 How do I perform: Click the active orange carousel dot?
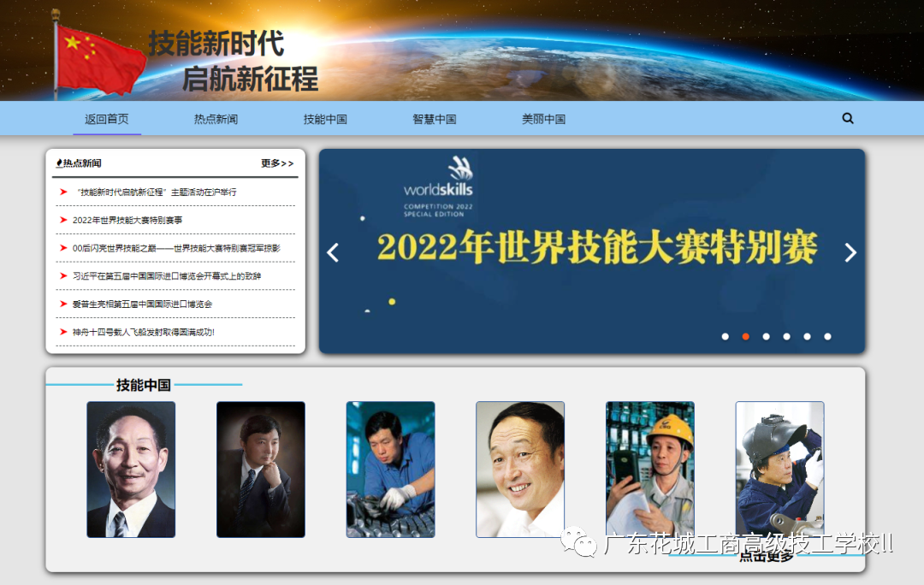pos(745,336)
